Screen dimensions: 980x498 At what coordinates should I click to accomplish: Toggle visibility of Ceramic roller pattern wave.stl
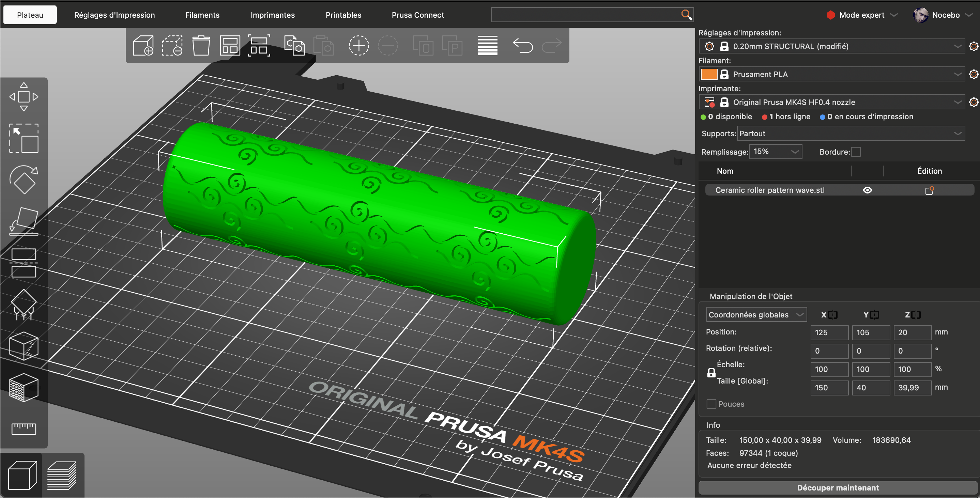(868, 190)
